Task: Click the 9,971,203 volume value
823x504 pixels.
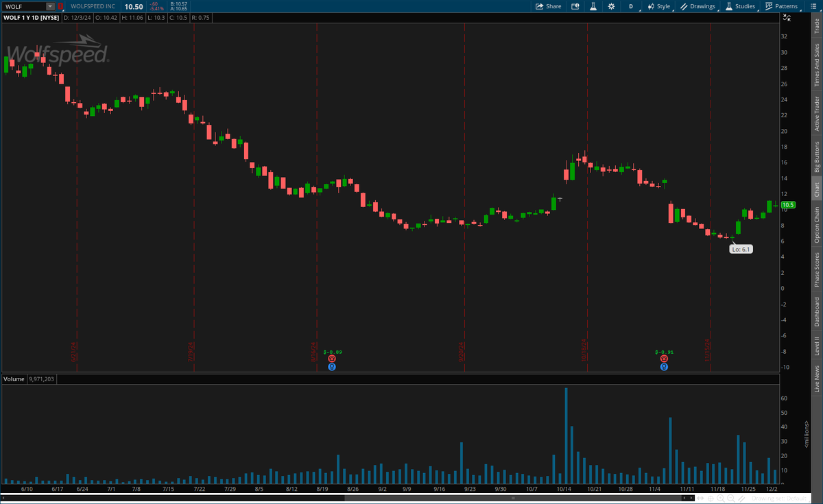Action: click(42, 379)
